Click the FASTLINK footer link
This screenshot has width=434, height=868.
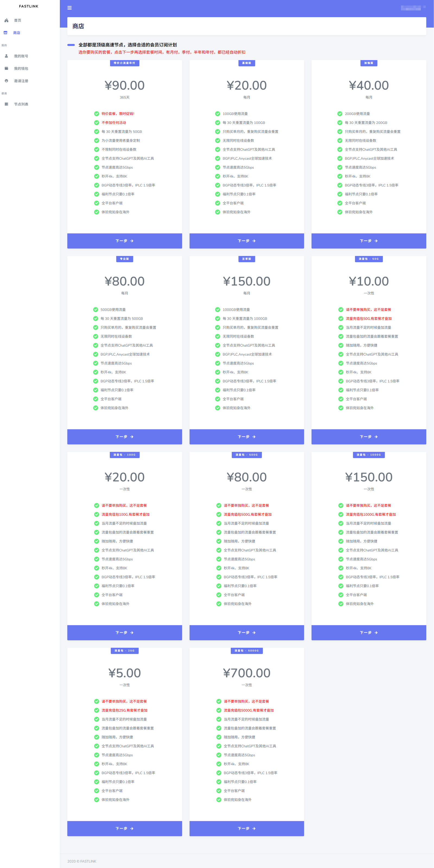[x=88, y=861]
